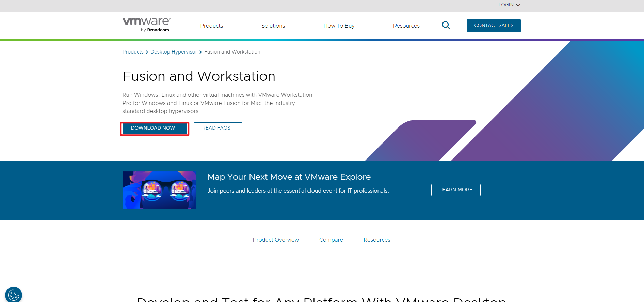Screen dimensions: 644x302
Task: Open the Resources navigation menu
Action: pos(406,26)
